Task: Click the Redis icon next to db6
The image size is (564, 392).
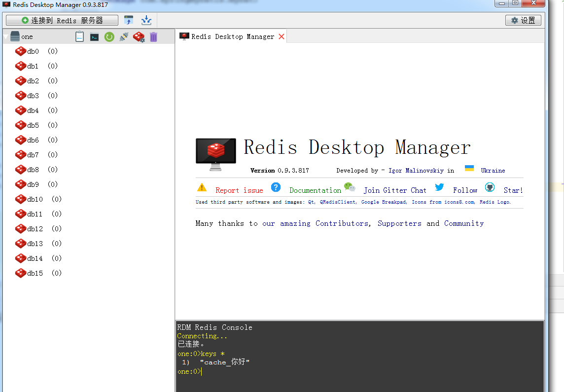Action: click(x=21, y=140)
